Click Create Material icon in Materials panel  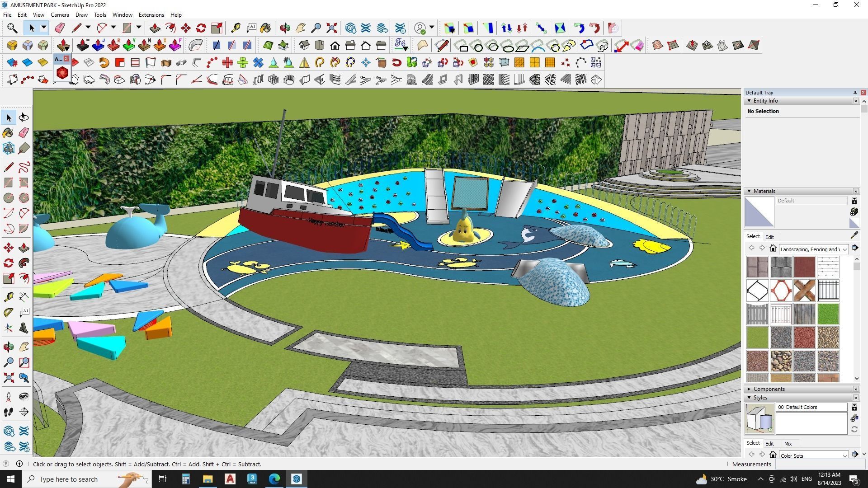pyautogui.click(x=854, y=212)
